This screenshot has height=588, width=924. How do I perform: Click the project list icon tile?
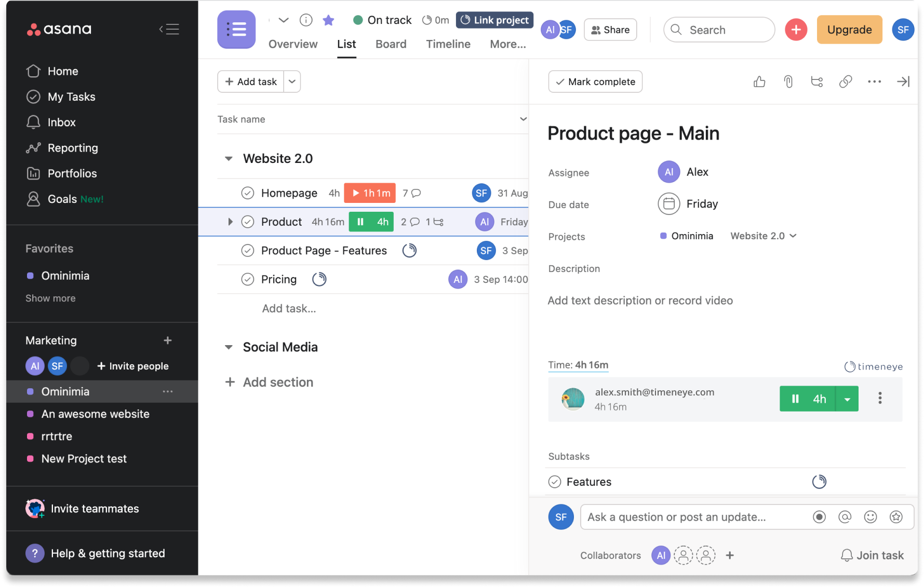pyautogui.click(x=236, y=30)
